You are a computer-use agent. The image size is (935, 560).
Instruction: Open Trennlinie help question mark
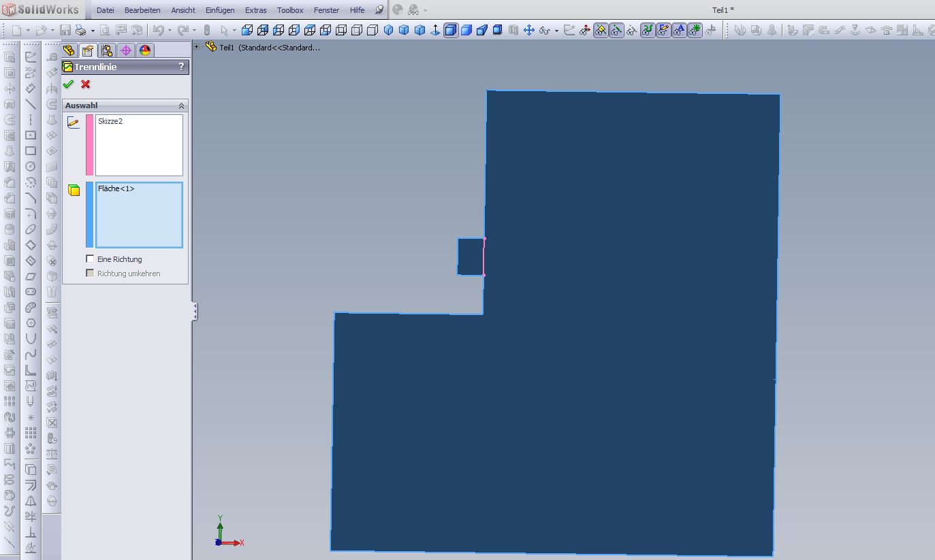pyautogui.click(x=181, y=67)
